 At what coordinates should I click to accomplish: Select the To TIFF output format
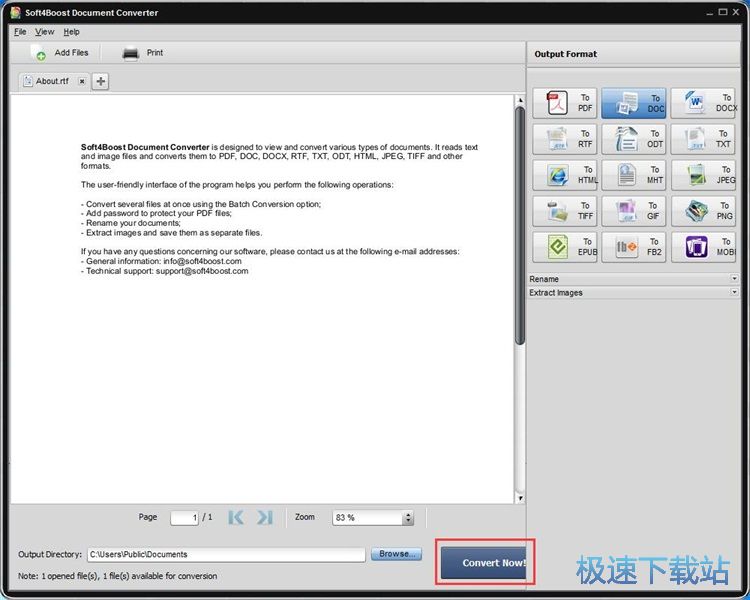click(x=565, y=211)
